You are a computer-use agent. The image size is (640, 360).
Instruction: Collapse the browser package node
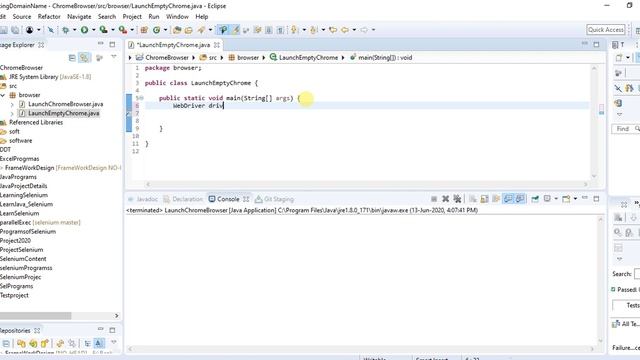pyautogui.click(x=3, y=95)
